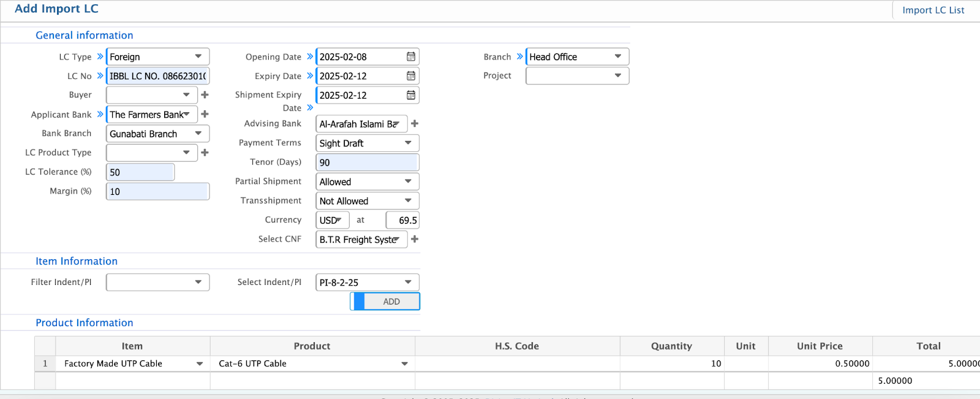The image size is (980, 399).
Task: Open Select Indent/PI PI-8-2-25 dropdown
Action: click(367, 282)
